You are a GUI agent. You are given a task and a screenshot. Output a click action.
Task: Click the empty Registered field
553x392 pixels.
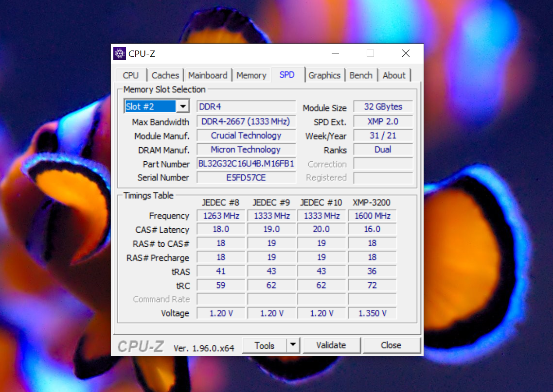pos(383,177)
